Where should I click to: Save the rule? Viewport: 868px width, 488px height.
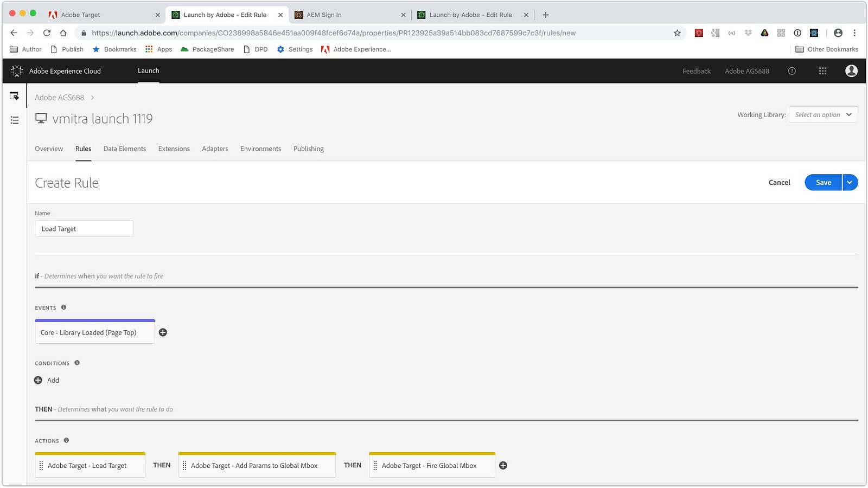click(823, 182)
